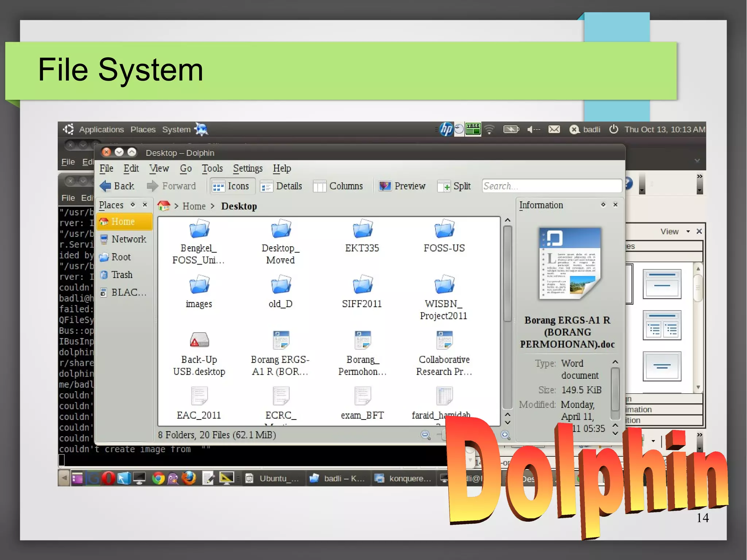Viewport: 747px width, 560px height.
Task: Switch to Columns view mode
Action: point(338,186)
